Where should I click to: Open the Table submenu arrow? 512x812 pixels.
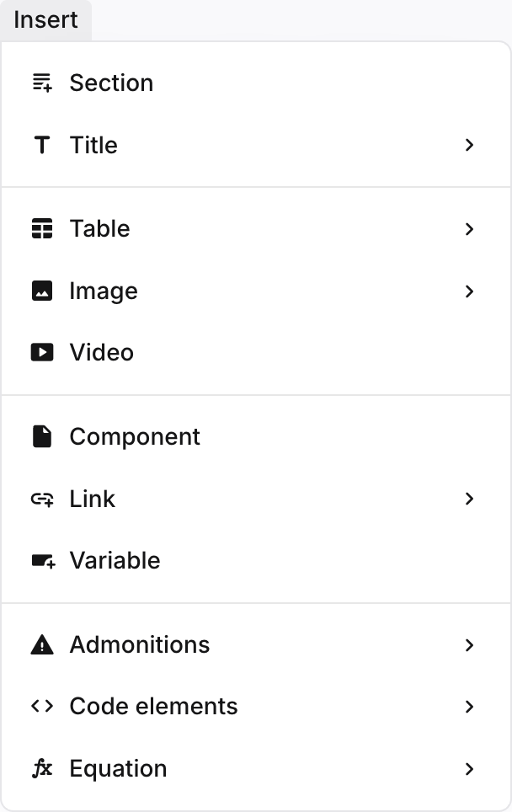pos(469,228)
